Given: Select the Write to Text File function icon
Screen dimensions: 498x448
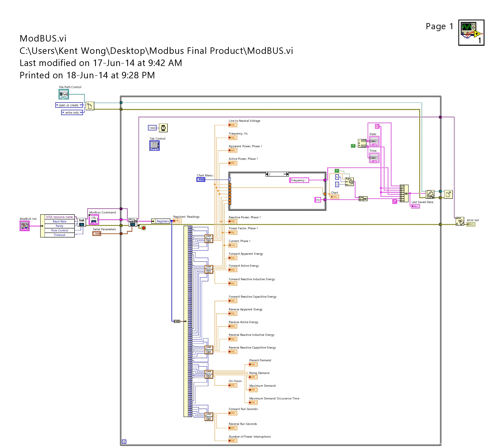Looking at the screenshot, I should coord(430,194).
